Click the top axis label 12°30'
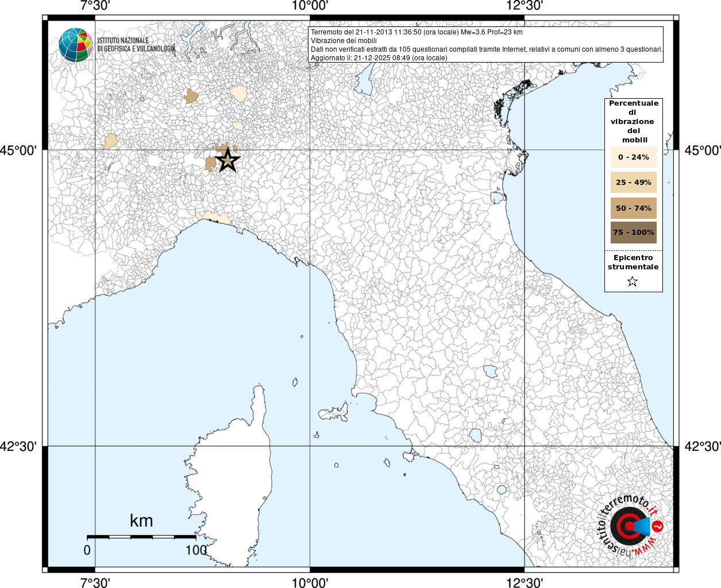The image size is (721, 588). pyautogui.click(x=525, y=6)
